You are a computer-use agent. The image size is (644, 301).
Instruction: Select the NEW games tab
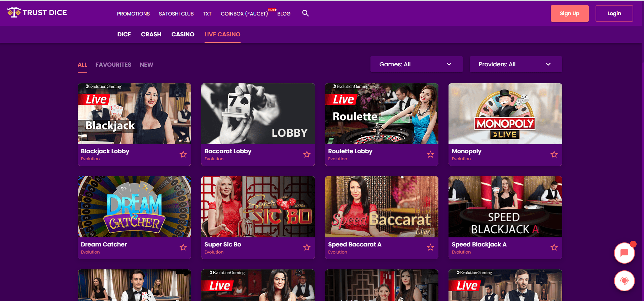(146, 65)
